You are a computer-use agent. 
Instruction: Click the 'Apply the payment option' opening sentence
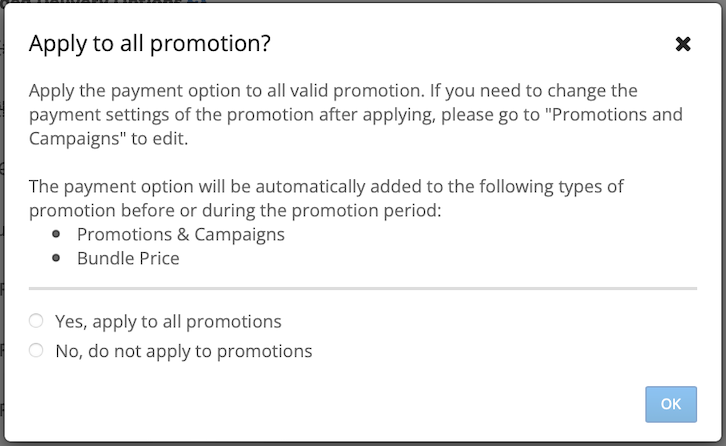226,90
